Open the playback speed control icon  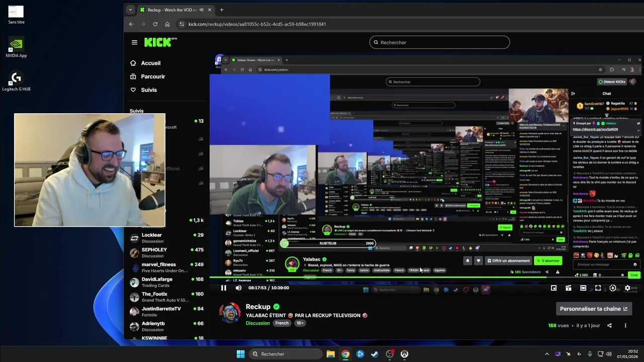click(612, 288)
